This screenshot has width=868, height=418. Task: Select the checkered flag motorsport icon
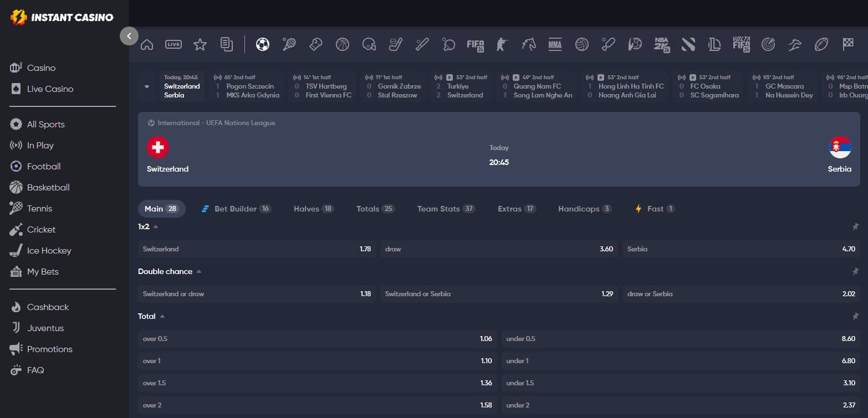point(848,44)
